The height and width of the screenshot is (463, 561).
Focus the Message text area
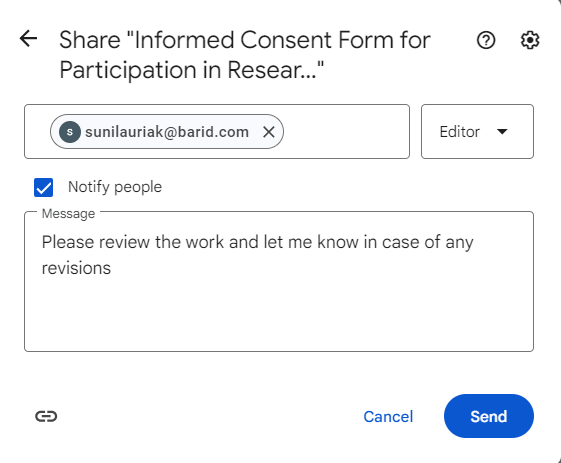point(279,281)
